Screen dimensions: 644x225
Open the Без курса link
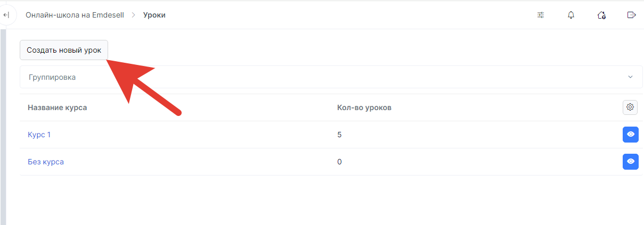(x=46, y=162)
